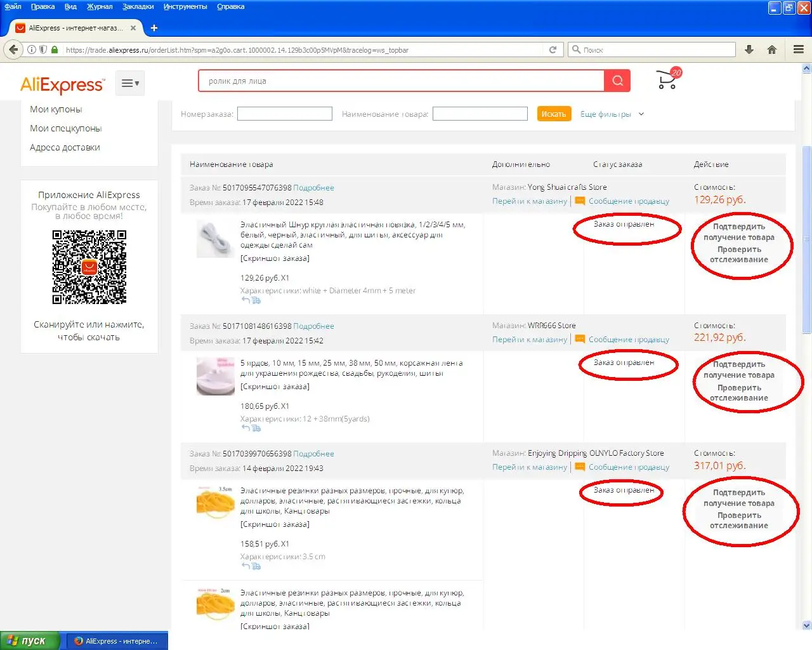Open the corsage ribbon product thumbnail
Screen dimensions: 812x650
[x=216, y=376]
